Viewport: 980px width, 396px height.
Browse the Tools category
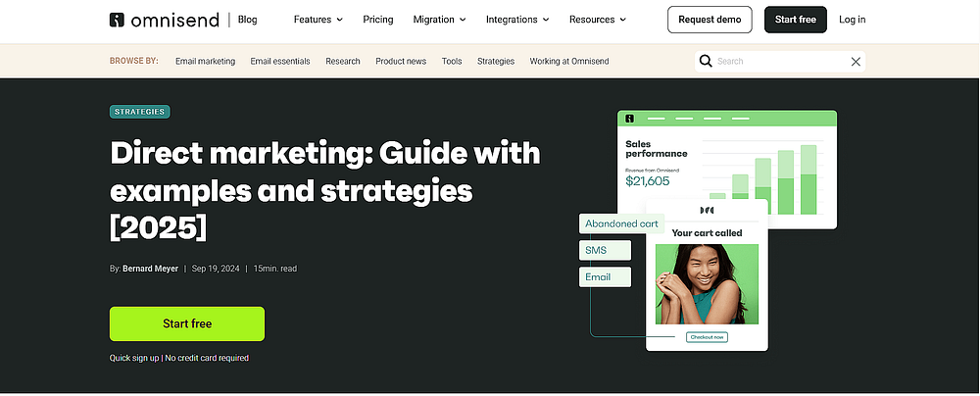(x=452, y=62)
